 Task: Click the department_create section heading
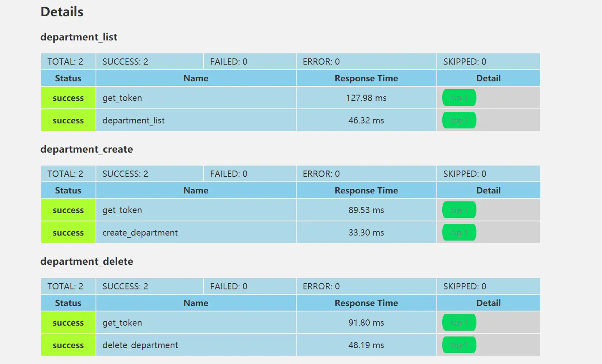(x=86, y=149)
